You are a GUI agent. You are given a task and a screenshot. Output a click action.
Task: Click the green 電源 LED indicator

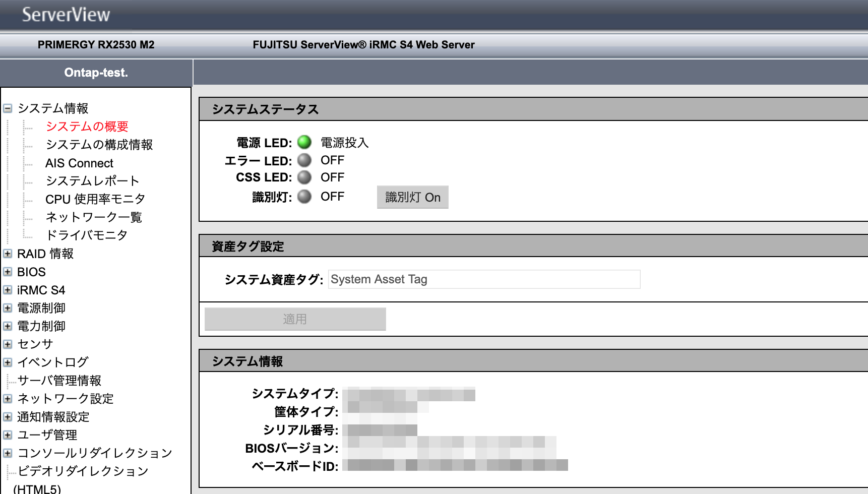304,142
